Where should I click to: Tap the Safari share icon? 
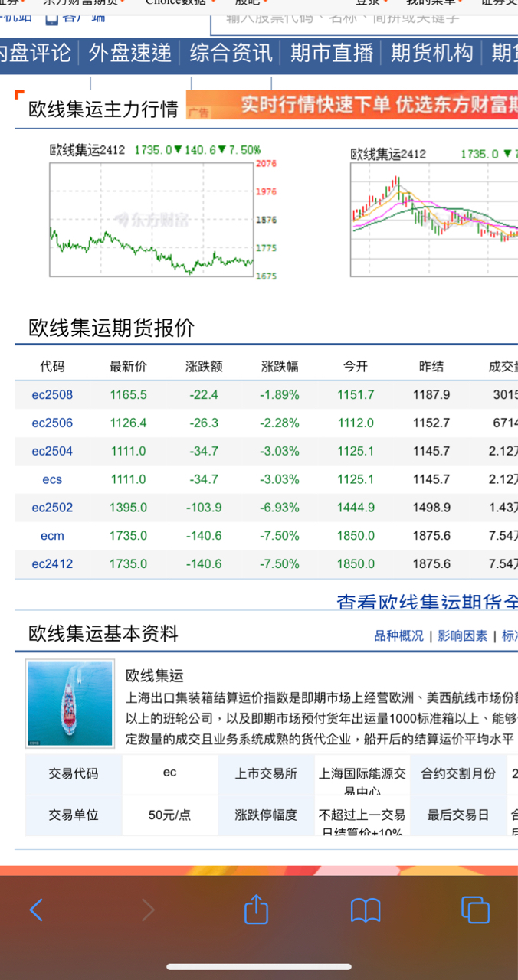[x=257, y=909]
